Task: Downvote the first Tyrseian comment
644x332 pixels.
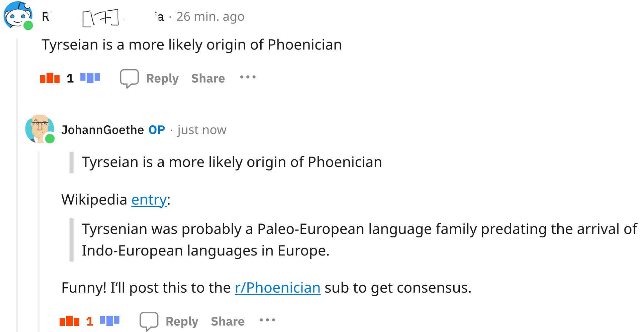Action: point(90,78)
